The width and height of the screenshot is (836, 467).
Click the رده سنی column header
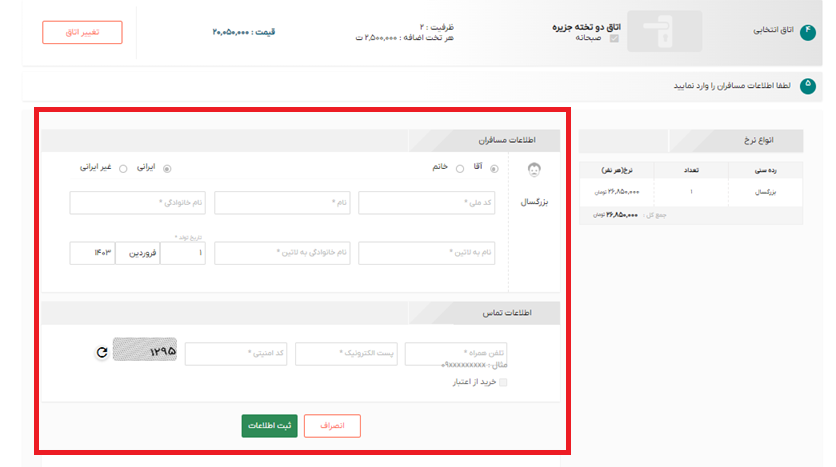coord(765,171)
